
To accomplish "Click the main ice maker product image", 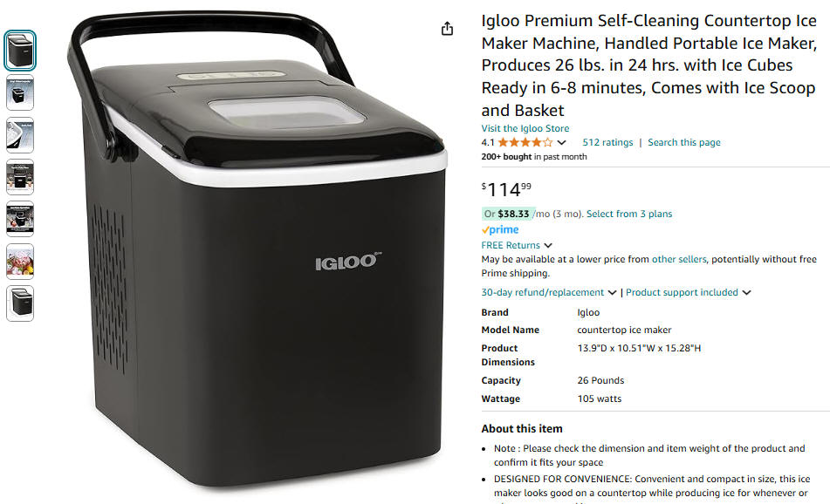I will pos(257,249).
